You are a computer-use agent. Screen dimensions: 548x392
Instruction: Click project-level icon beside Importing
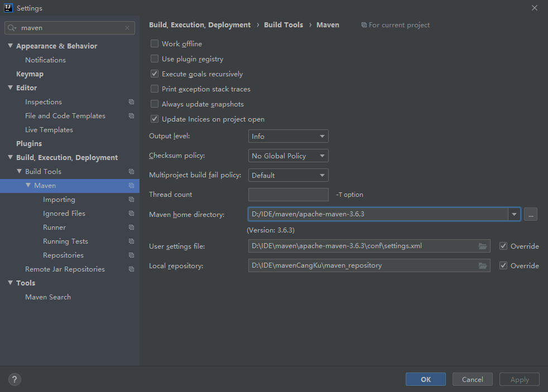pyautogui.click(x=131, y=199)
